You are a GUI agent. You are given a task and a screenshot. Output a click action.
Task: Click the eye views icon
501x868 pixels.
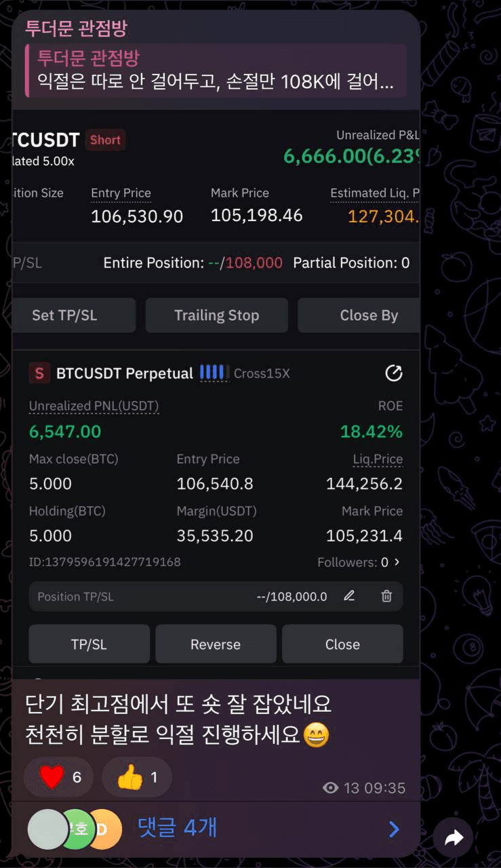(x=330, y=788)
